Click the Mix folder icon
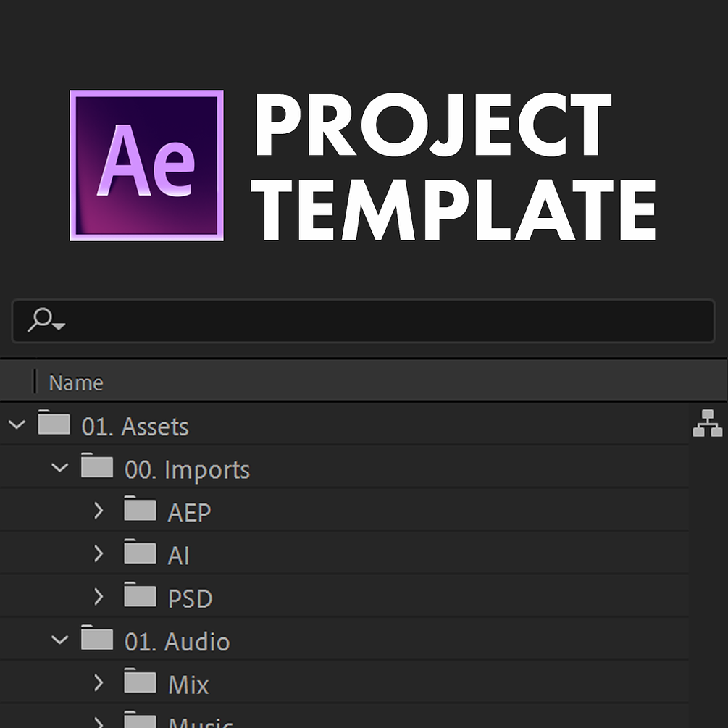 (140, 682)
